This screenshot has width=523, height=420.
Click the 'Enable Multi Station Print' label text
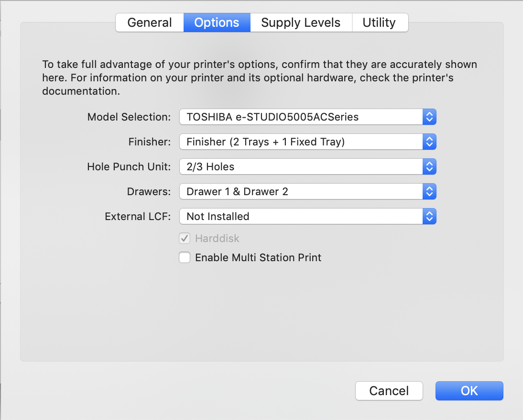[258, 257]
